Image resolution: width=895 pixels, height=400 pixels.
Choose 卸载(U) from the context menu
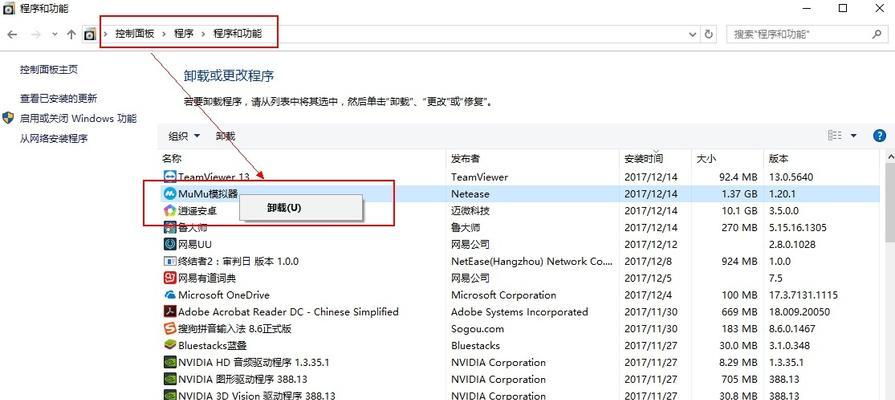coord(301,207)
